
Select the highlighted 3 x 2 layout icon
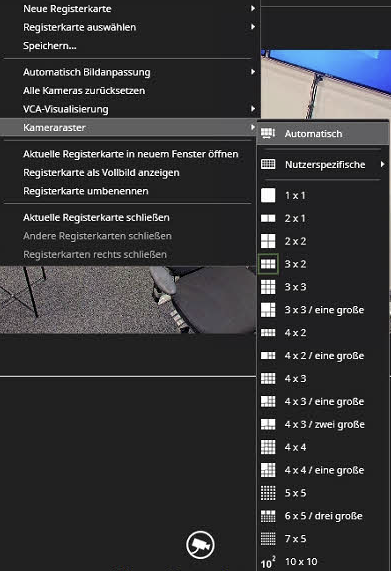tap(268, 264)
